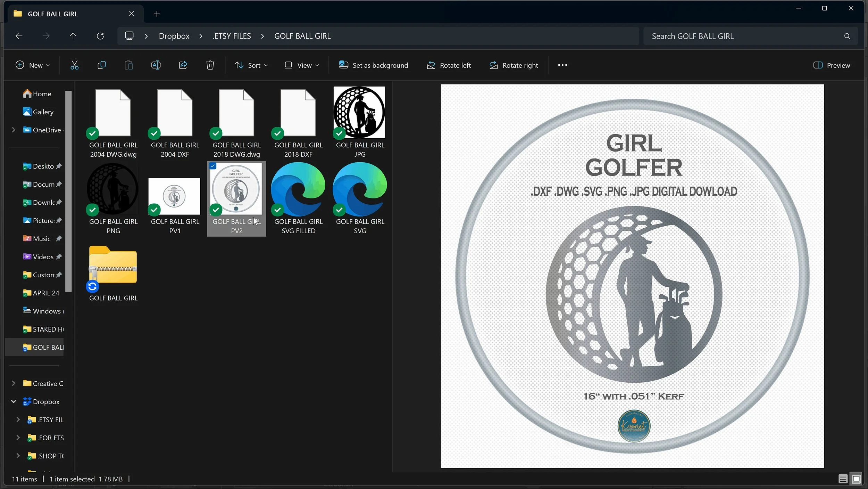Click Set as background button
This screenshot has height=489, width=868.
(373, 65)
